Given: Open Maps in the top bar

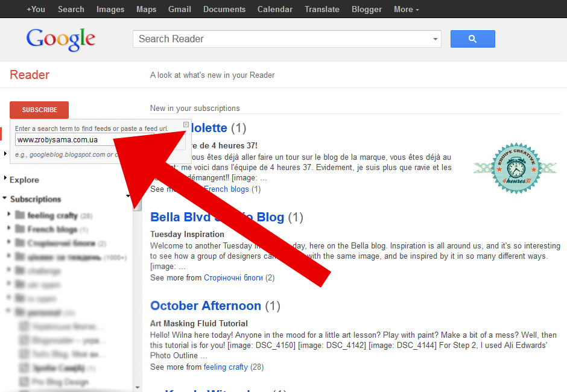Looking at the screenshot, I should click(x=146, y=9).
